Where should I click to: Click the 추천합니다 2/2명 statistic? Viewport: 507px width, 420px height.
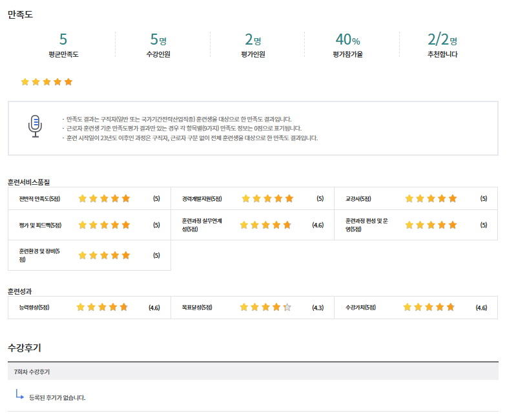click(x=442, y=45)
